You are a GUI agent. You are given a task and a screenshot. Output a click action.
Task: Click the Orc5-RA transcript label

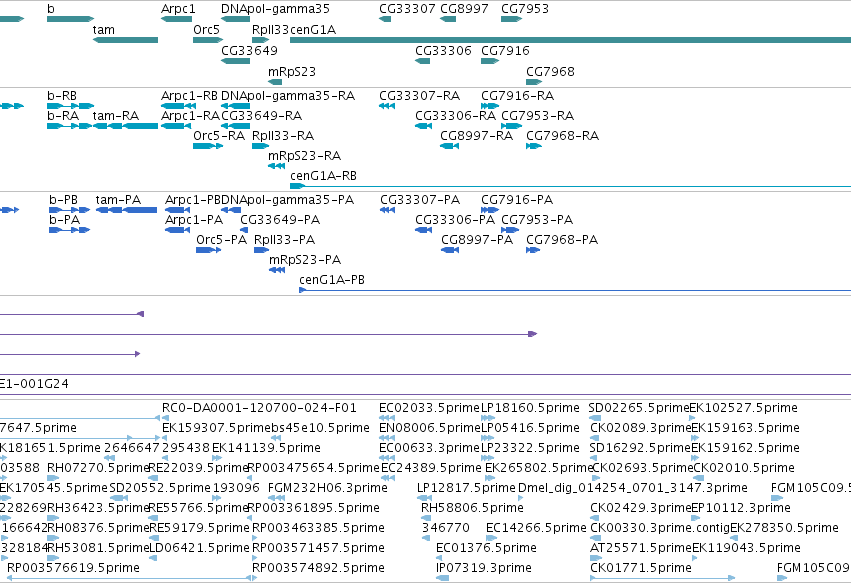219,136
